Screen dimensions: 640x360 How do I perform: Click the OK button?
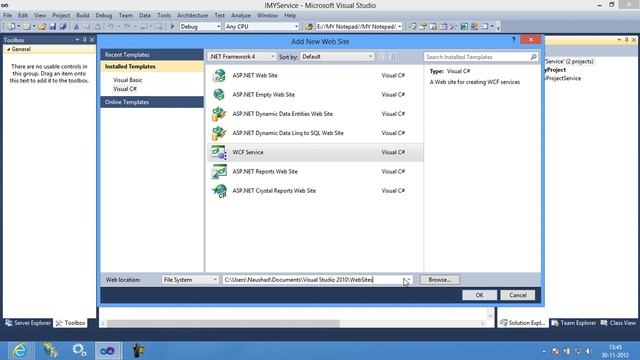[x=479, y=295]
